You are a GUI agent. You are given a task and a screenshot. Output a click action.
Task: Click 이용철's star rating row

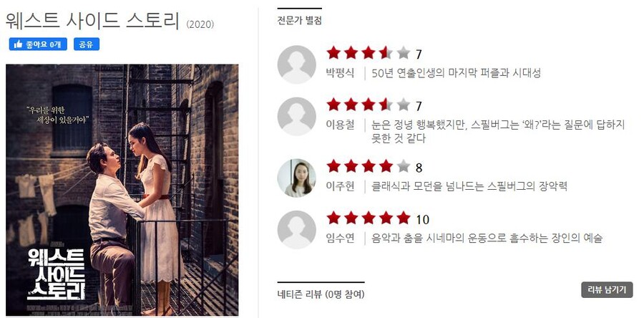(x=374, y=105)
